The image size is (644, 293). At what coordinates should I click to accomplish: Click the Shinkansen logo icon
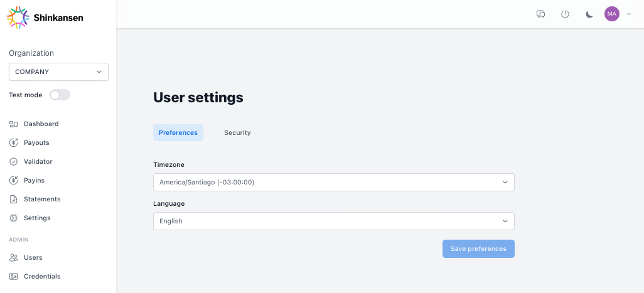(18, 18)
